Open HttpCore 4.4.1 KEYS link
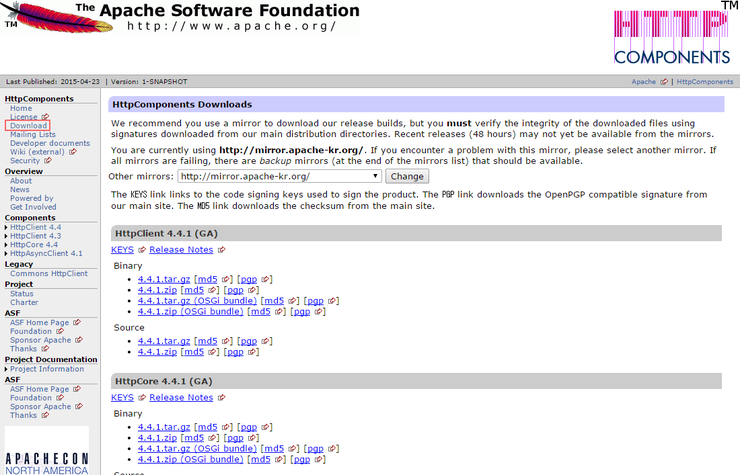 (122, 398)
